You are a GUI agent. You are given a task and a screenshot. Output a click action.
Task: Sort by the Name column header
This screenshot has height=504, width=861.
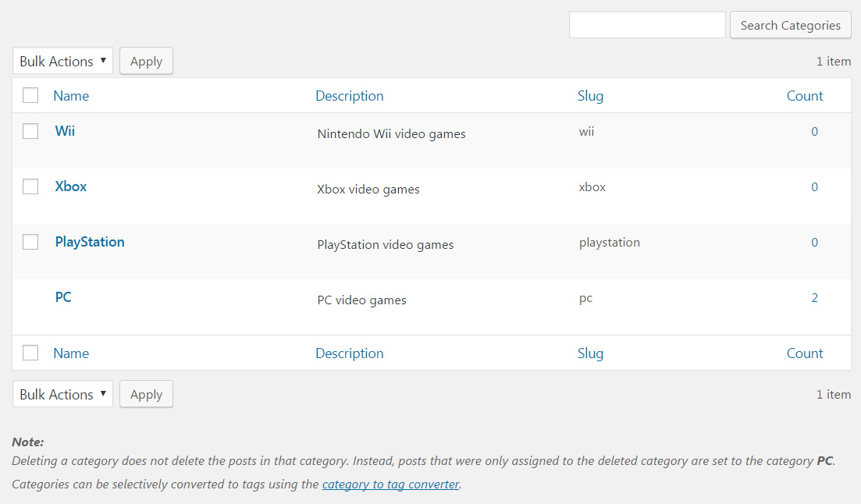pos(71,96)
